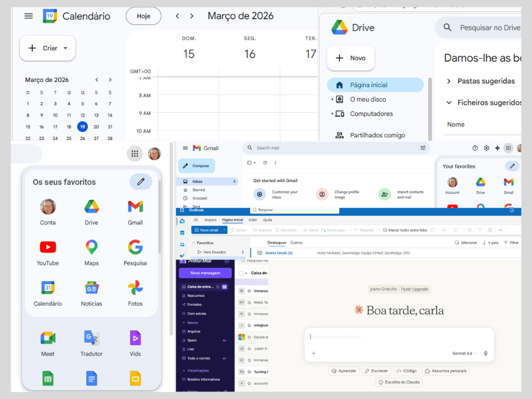Click the microphone icon in Claude prompt box
532x399 pixels.
[x=486, y=353]
